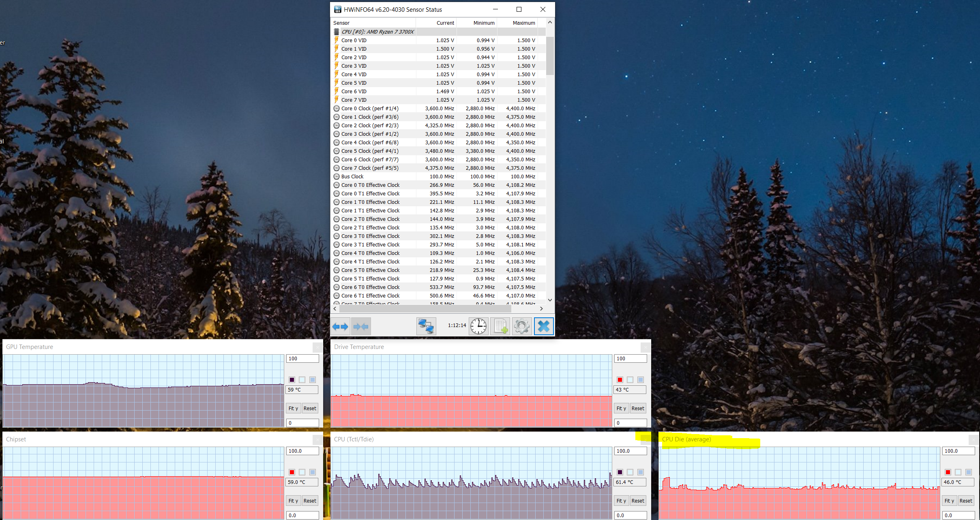Click the Current column header
The height and width of the screenshot is (520, 980).
(x=445, y=23)
